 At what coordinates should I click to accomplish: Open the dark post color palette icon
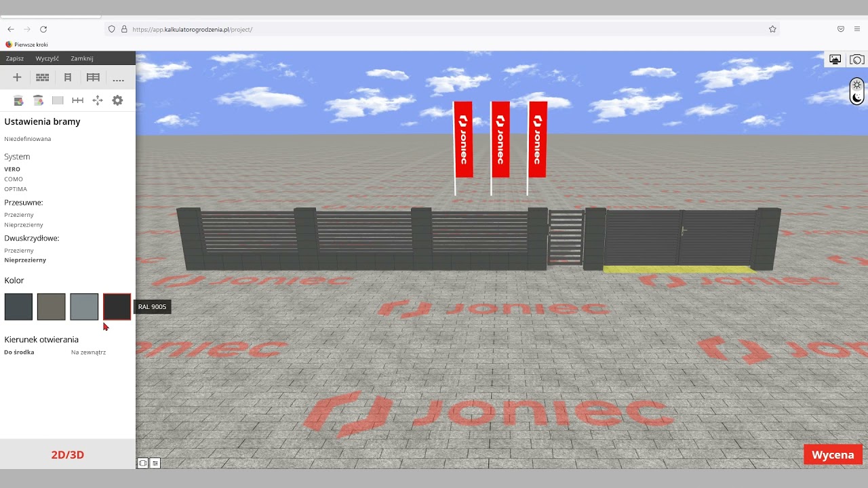pos(18,100)
